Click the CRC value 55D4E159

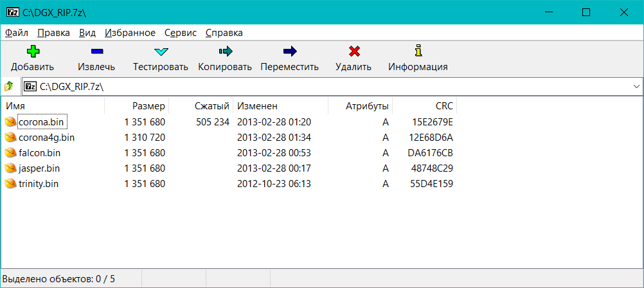pyautogui.click(x=431, y=184)
